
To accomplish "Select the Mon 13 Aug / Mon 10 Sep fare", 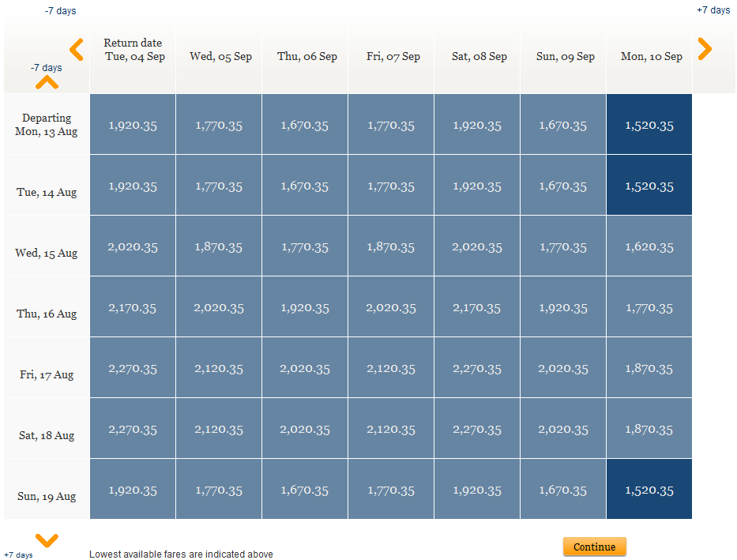I will [649, 125].
